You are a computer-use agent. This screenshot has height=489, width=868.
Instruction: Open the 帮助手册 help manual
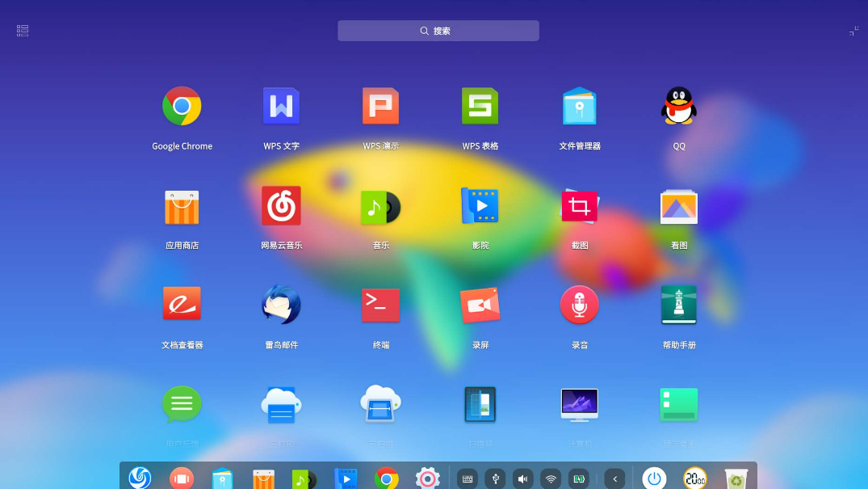click(678, 306)
